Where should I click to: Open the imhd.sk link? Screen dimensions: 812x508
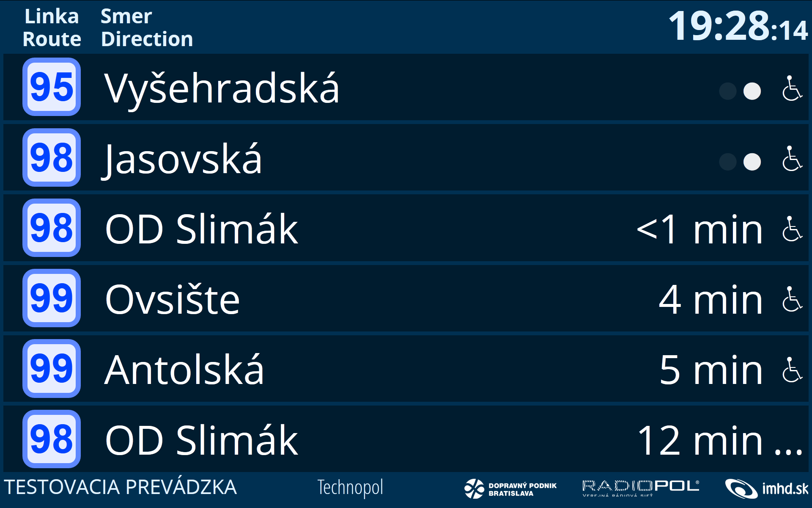[766, 489]
